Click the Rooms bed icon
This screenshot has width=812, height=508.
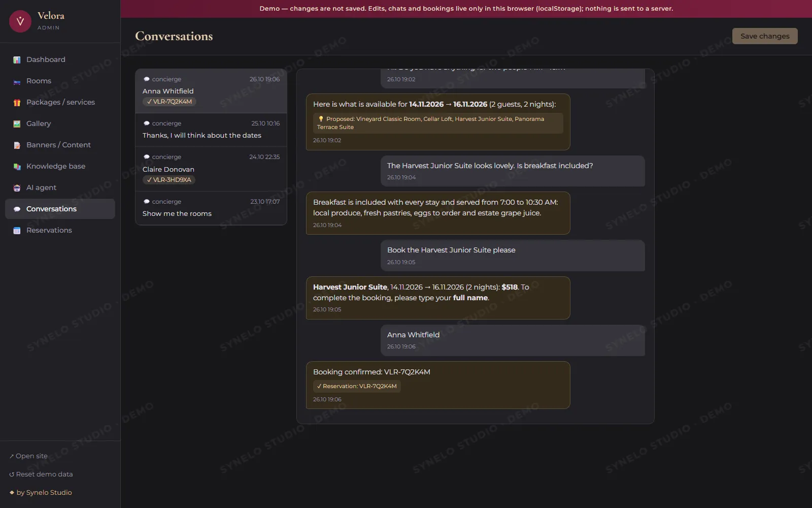17,81
